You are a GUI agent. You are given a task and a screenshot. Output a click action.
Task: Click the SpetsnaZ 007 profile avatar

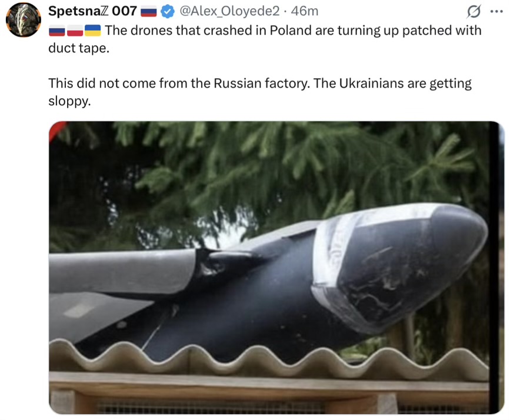pos(24,19)
